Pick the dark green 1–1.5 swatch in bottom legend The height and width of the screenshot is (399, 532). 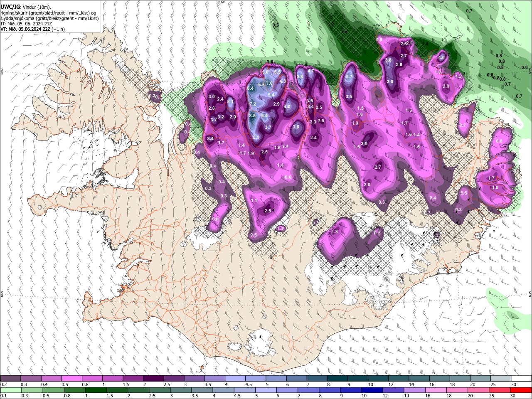(x=96, y=390)
